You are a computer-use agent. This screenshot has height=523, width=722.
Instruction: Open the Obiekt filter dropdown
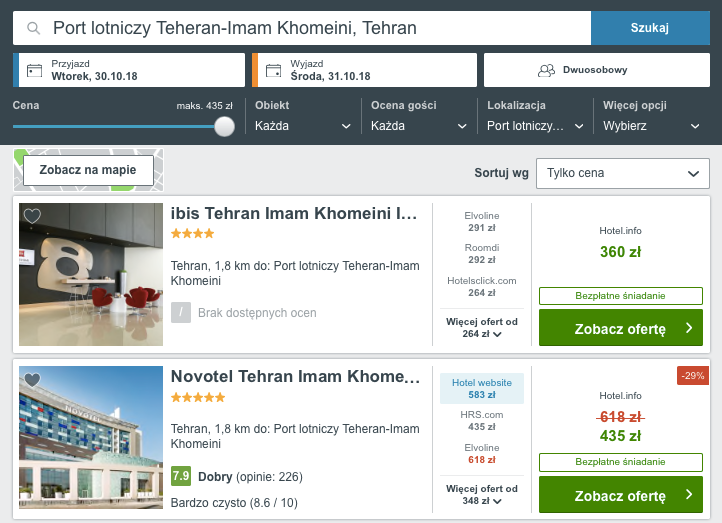tap(304, 126)
